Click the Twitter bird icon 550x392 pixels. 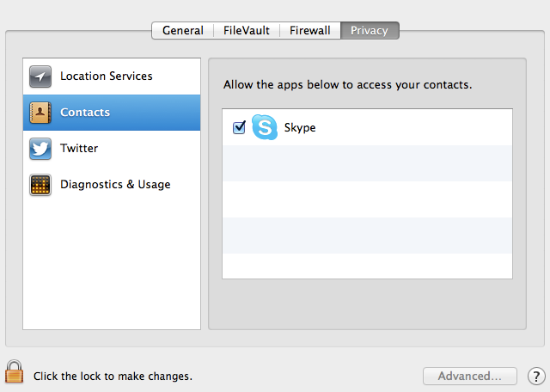40,149
